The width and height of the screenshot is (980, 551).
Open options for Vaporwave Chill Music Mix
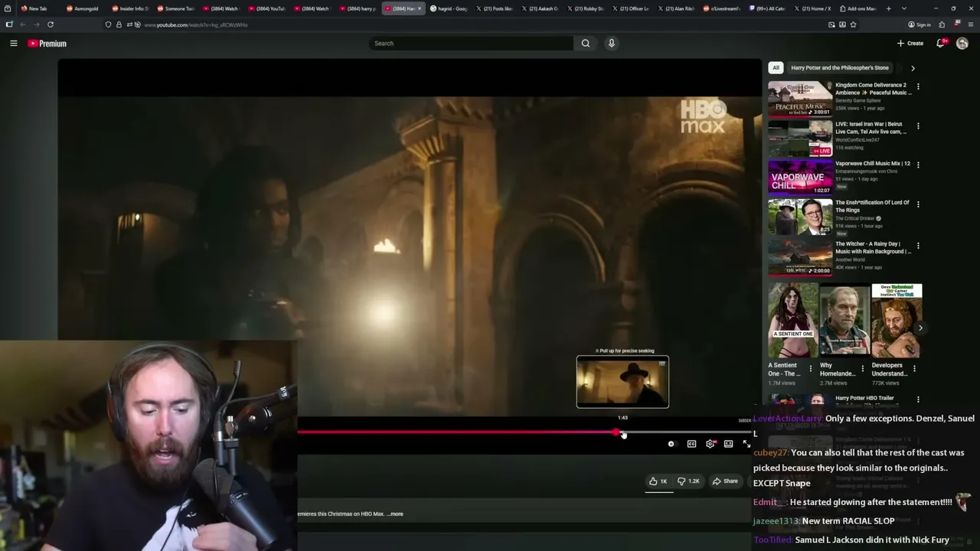(x=918, y=165)
